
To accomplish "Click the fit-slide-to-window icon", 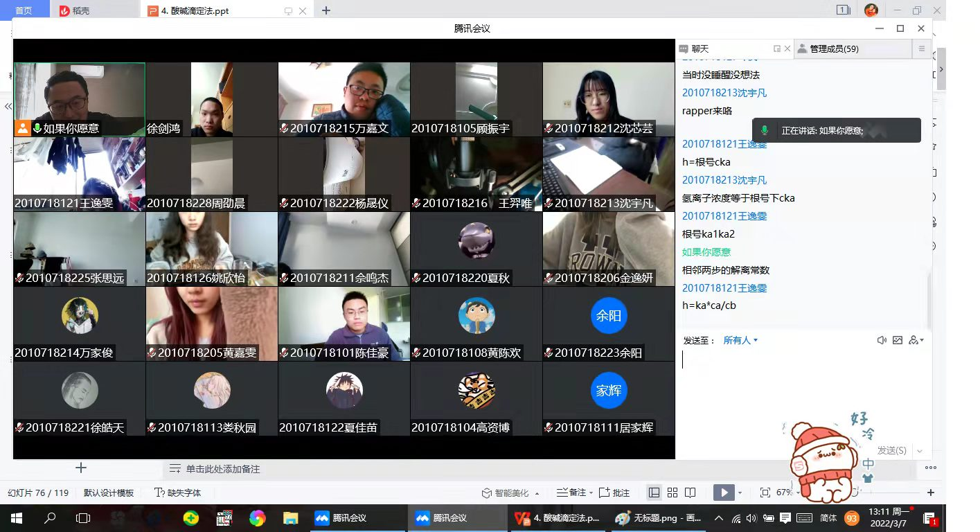I will click(x=765, y=493).
